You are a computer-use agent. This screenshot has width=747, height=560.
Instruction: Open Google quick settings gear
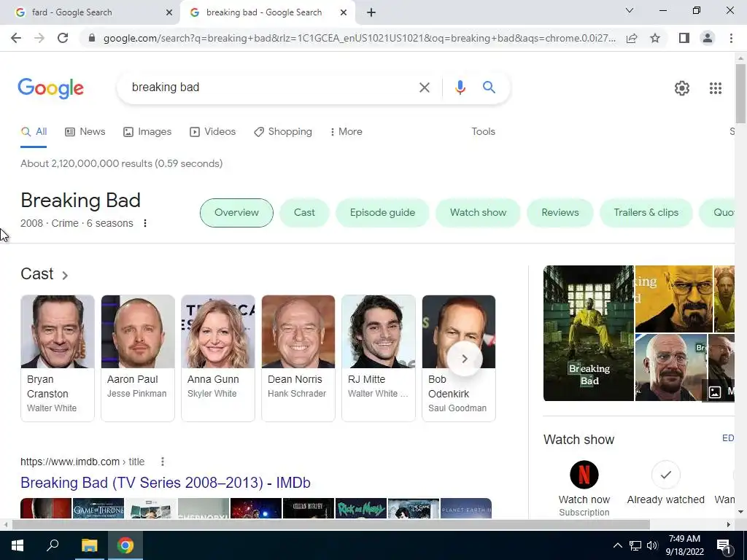(x=682, y=88)
